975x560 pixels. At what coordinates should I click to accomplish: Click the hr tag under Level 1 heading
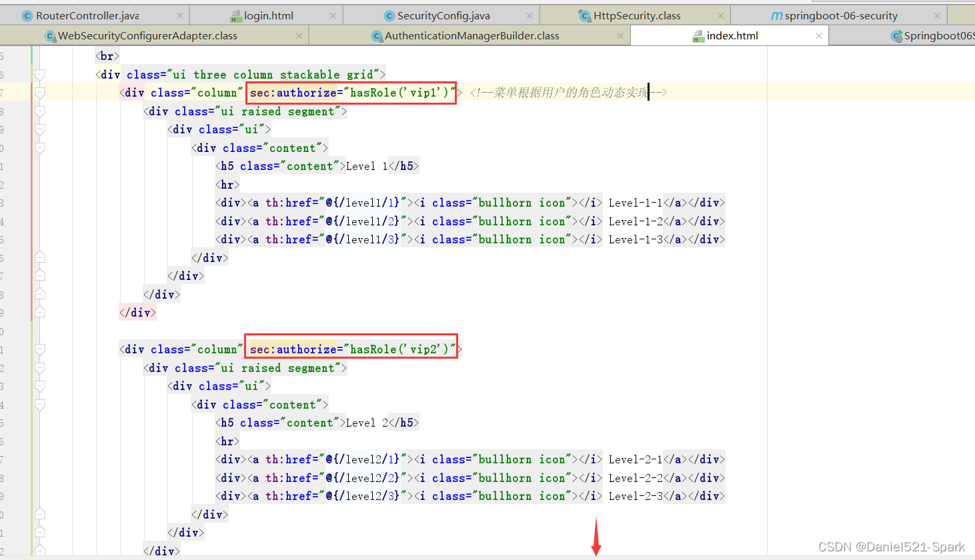tap(227, 185)
